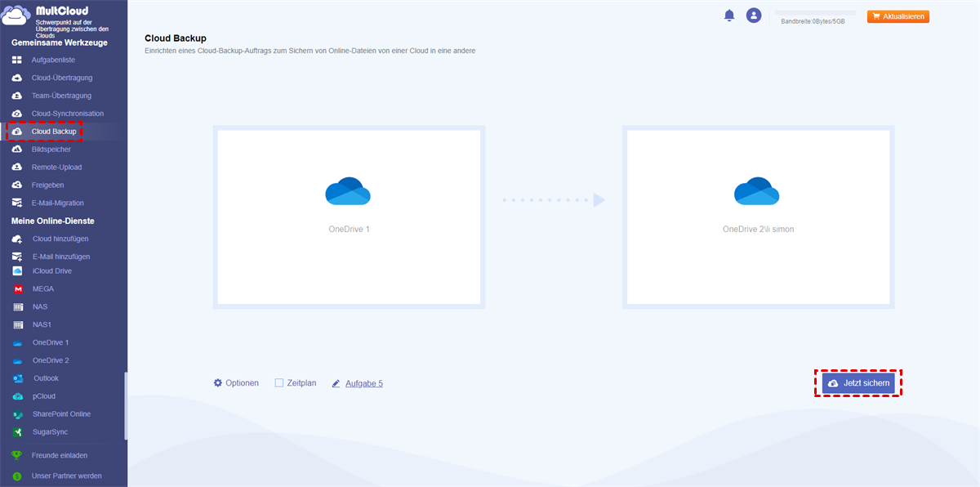Click the Aktualisieren upgrade button
This screenshot has width=980, height=487.
click(x=898, y=16)
